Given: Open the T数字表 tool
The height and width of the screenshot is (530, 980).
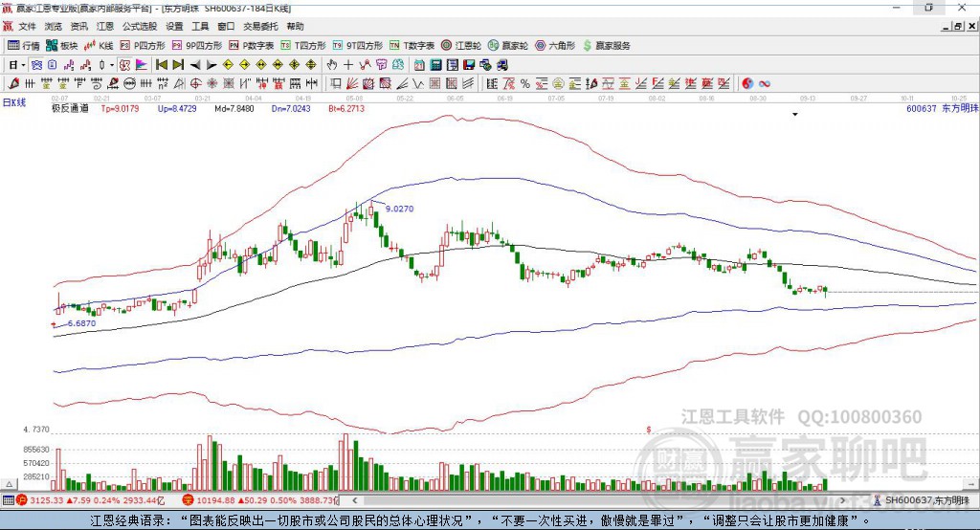Looking at the screenshot, I should pyautogui.click(x=412, y=46).
